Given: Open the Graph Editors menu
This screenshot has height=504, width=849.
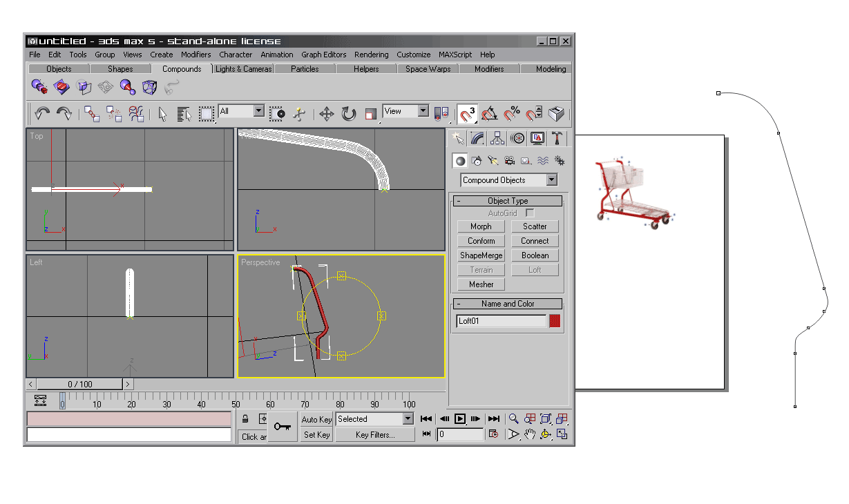Looking at the screenshot, I should coord(324,55).
